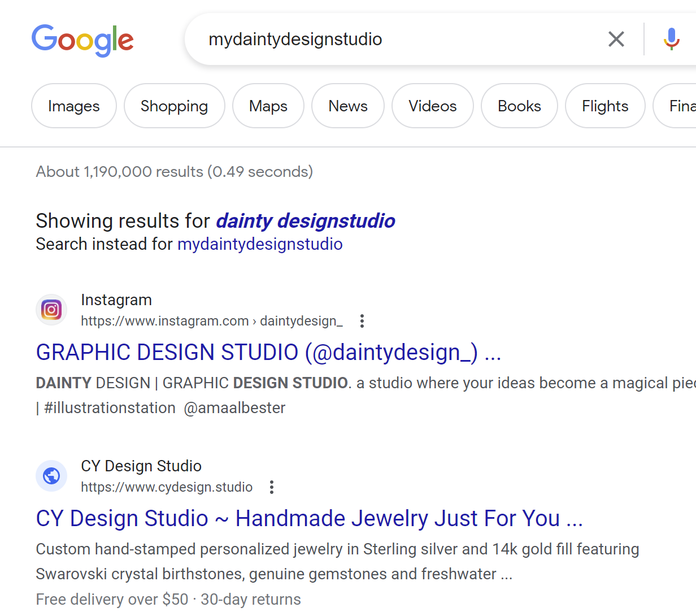The width and height of the screenshot is (696, 616).
Task: Click the Instagram favicon in the first result
Action: (x=51, y=310)
